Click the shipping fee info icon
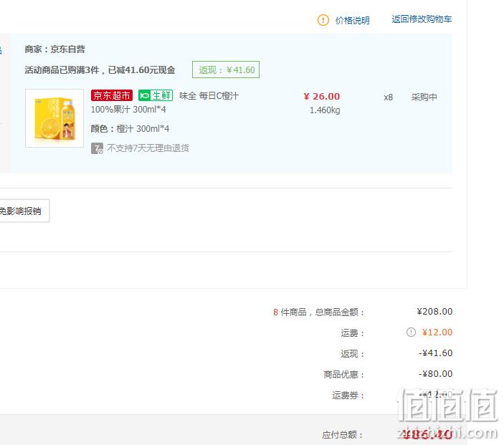The width and height of the screenshot is (504, 445). click(x=411, y=332)
